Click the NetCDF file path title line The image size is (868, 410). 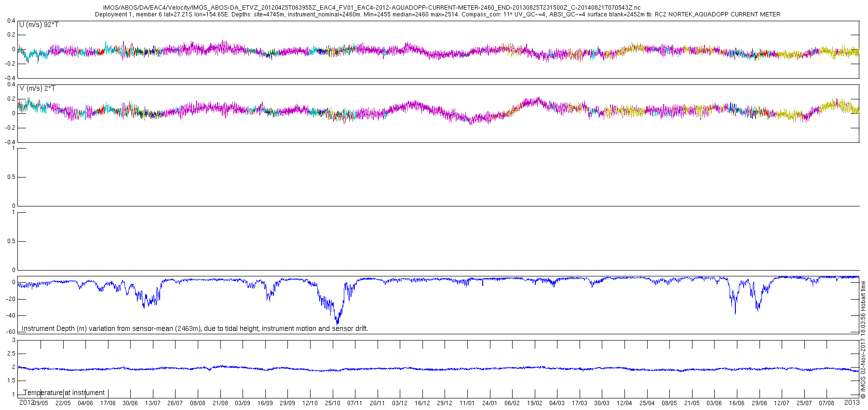click(x=372, y=8)
